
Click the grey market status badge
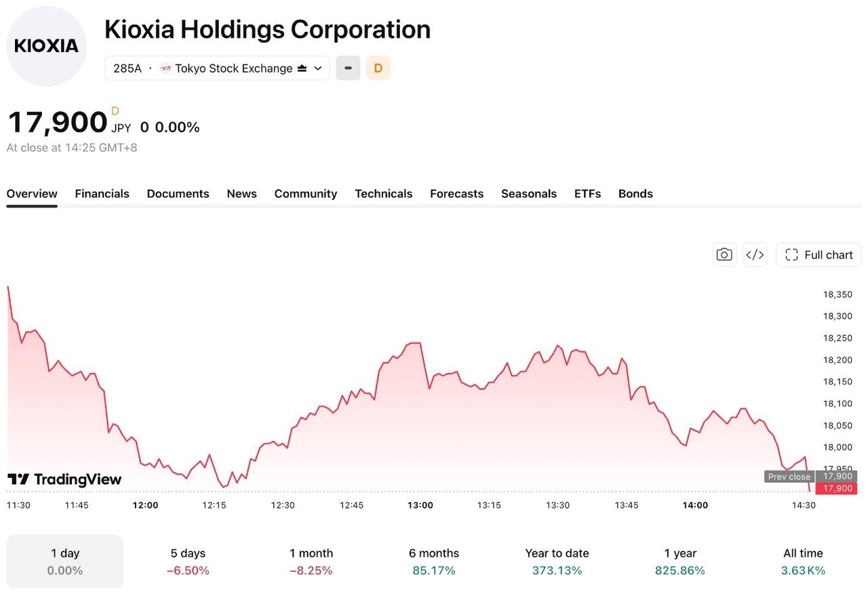(x=348, y=68)
